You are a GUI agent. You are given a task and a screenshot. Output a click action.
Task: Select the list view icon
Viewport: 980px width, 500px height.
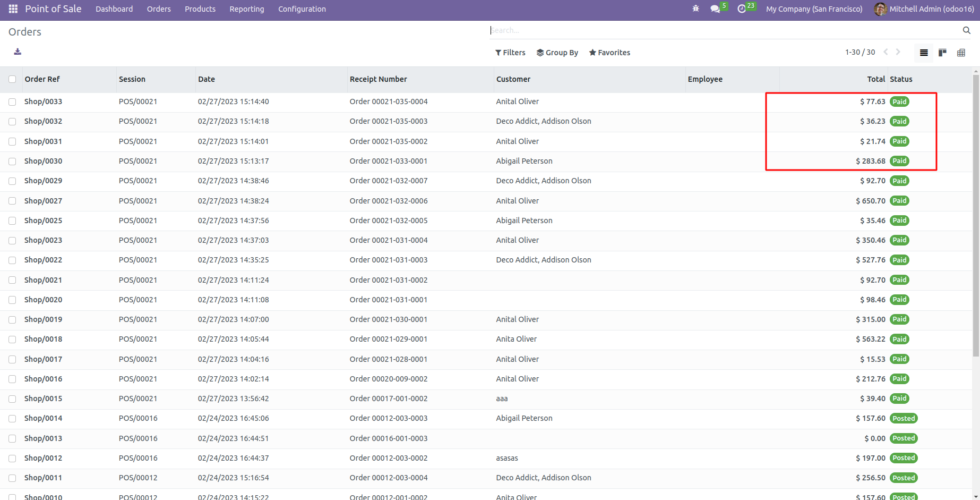click(924, 53)
